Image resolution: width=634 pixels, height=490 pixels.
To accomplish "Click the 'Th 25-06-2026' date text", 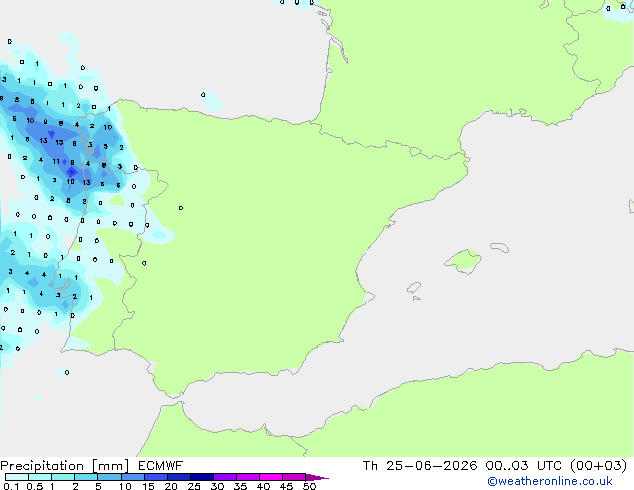I will [x=420, y=466].
